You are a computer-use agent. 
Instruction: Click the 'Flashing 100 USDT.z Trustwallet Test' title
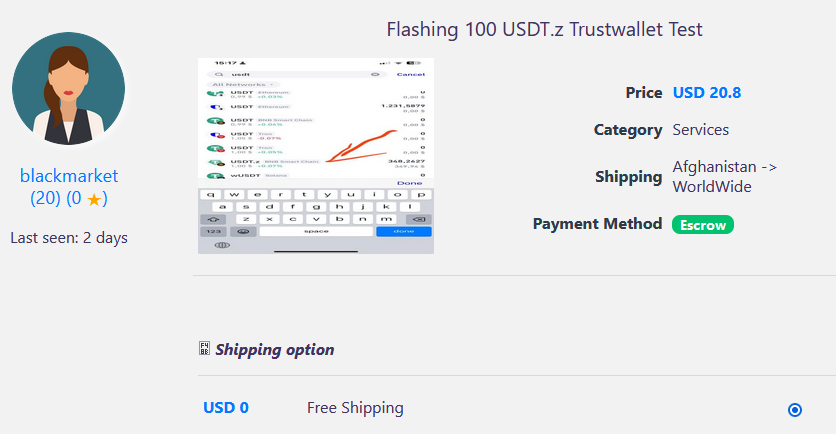click(x=544, y=30)
